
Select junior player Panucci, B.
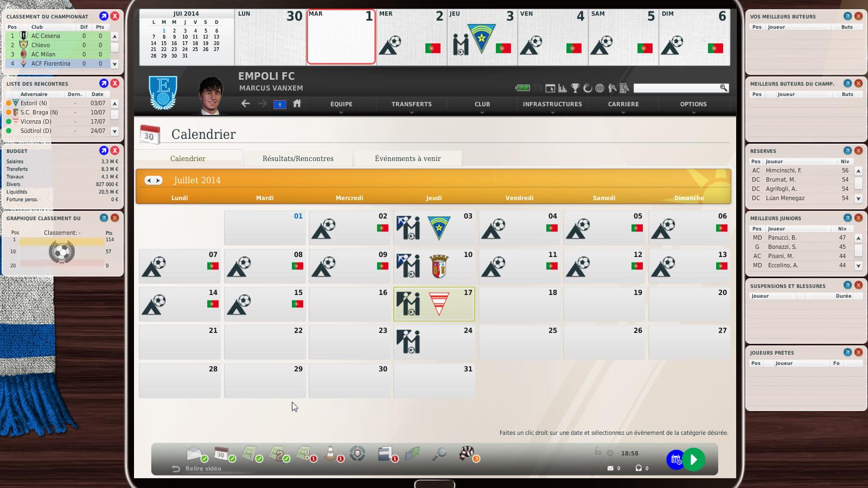tap(800, 237)
